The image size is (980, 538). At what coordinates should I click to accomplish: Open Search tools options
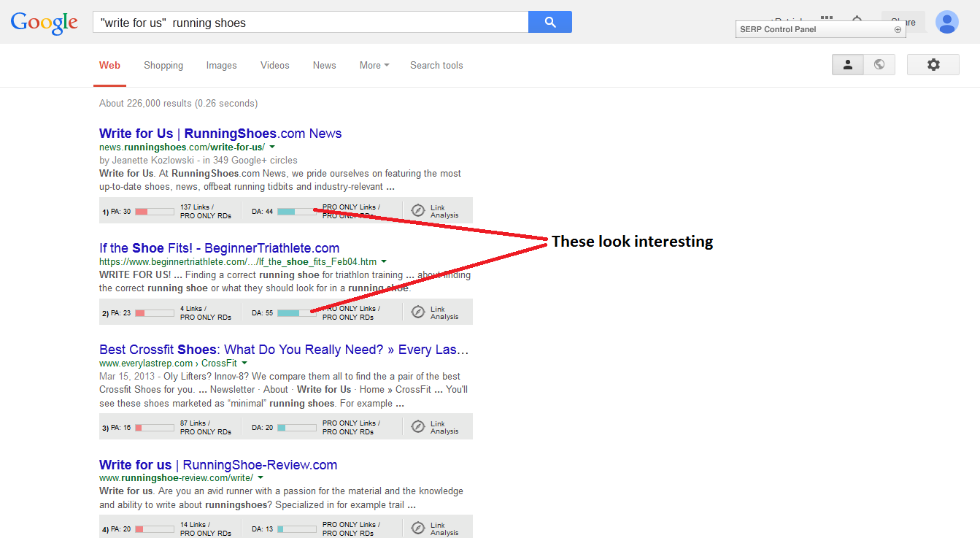click(x=436, y=65)
